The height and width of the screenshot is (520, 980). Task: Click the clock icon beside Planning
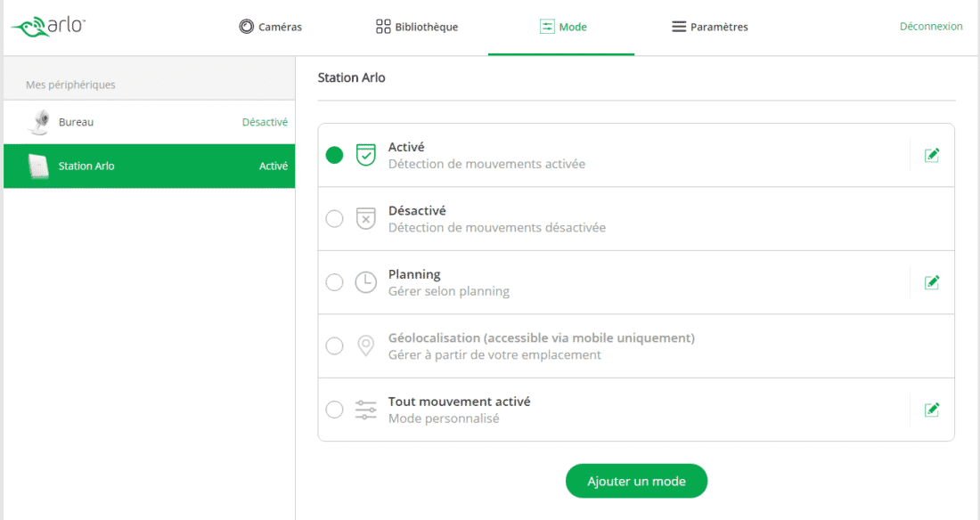pyautogui.click(x=365, y=282)
